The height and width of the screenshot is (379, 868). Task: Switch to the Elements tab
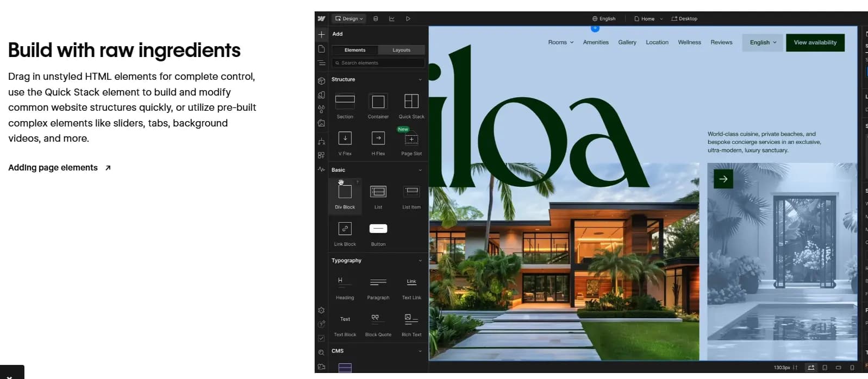click(x=355, y=50)
